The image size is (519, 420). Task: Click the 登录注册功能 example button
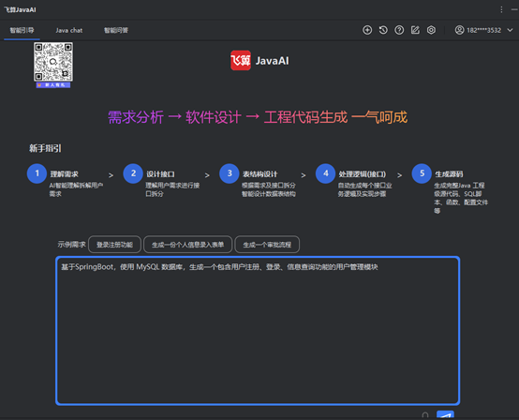(x=114, y=245)
